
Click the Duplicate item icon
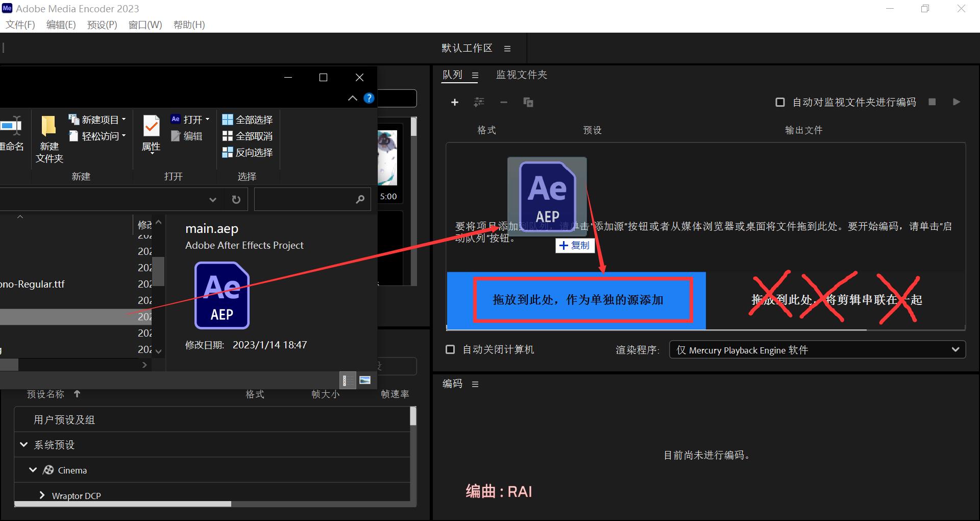coord(528,102)
